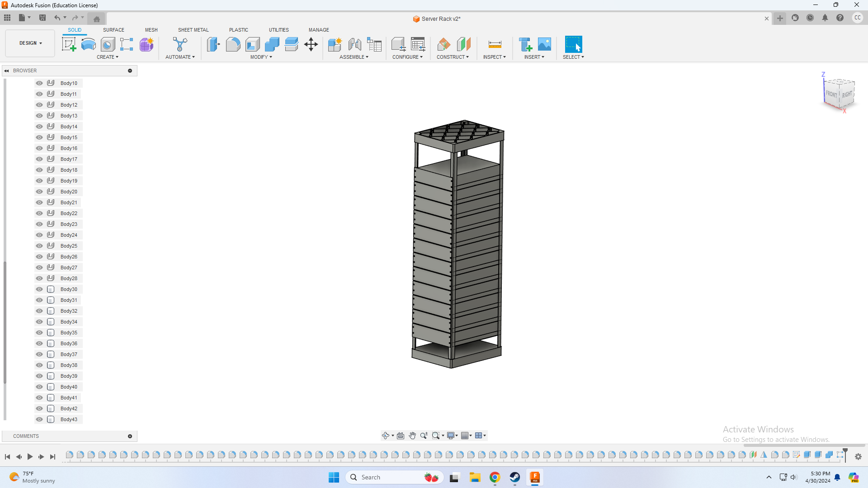
Task: Activate the Window Select tool
Action: point(574,44)
